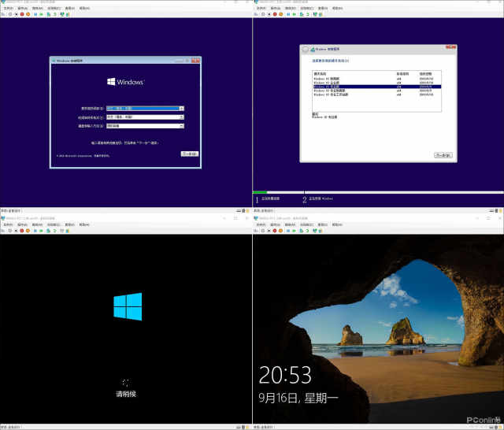
Task: Click red Shut Down icon in edition-selection VM toolbar
Action: click(x=275, y=14)
